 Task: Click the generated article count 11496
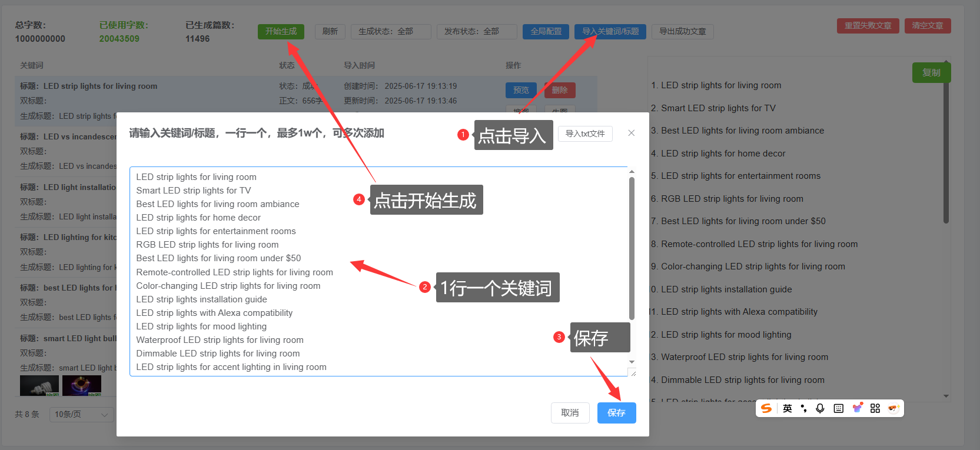[198, 39]
